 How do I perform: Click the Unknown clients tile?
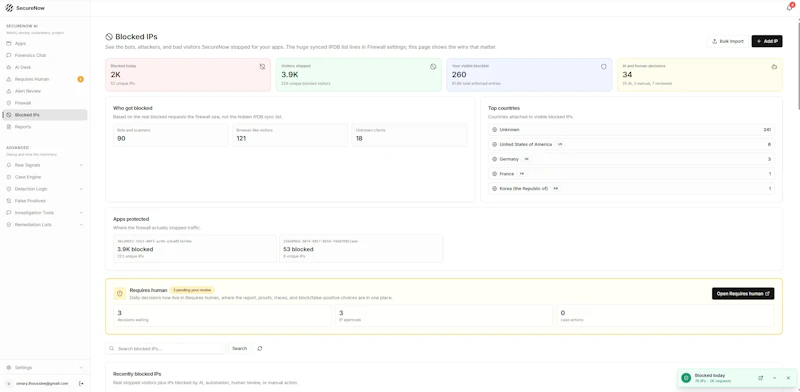[409, 135]
